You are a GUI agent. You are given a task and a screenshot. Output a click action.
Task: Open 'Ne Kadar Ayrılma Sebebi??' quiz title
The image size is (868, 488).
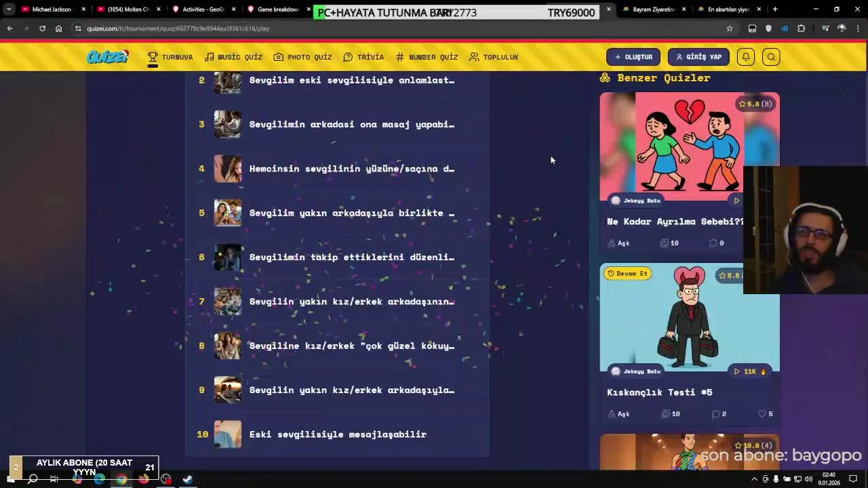pyautogui.click(x=675, y=222)
